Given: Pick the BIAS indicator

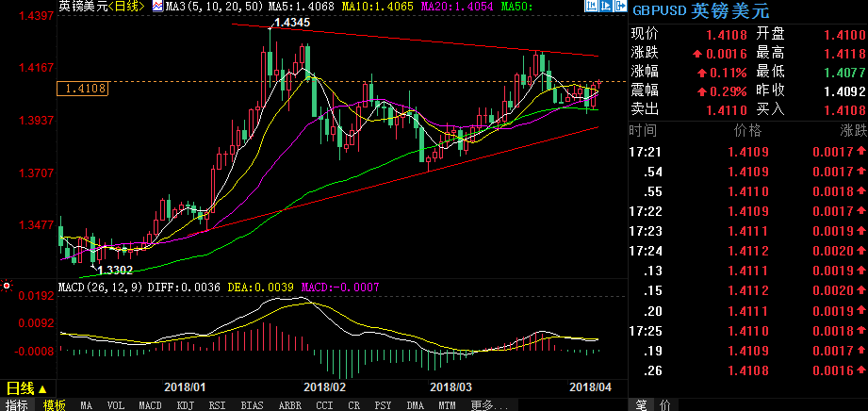Looking at the screenshot, I should tap(251, 404).
